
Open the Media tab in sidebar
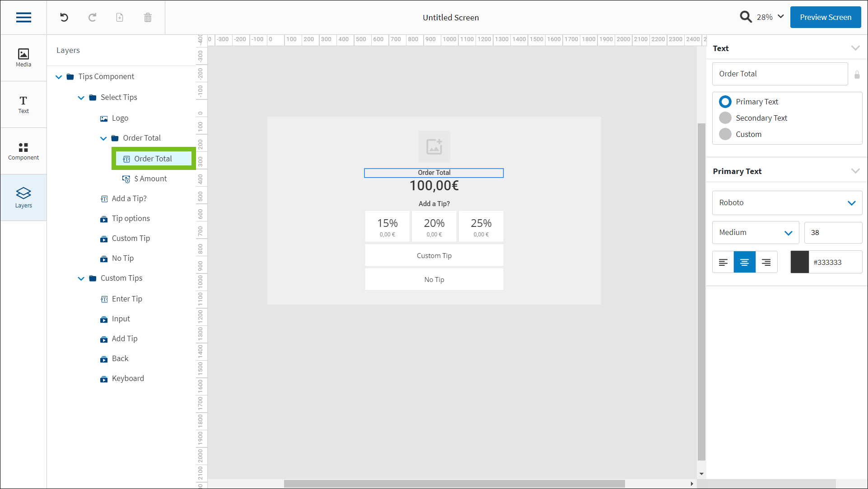click(23, 58)
